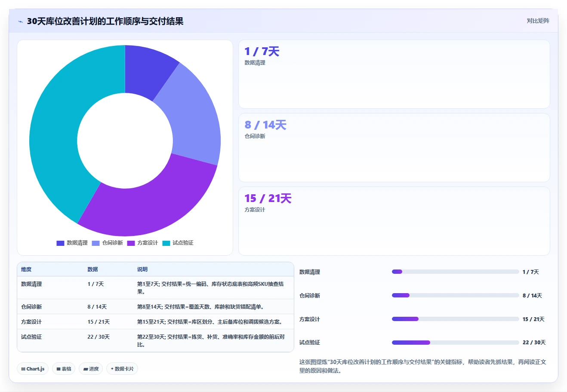Image resolution: width=567 pixels, height=392 pixels.
Task: Click progress value 8 / 14天
Action: point(532,296)
